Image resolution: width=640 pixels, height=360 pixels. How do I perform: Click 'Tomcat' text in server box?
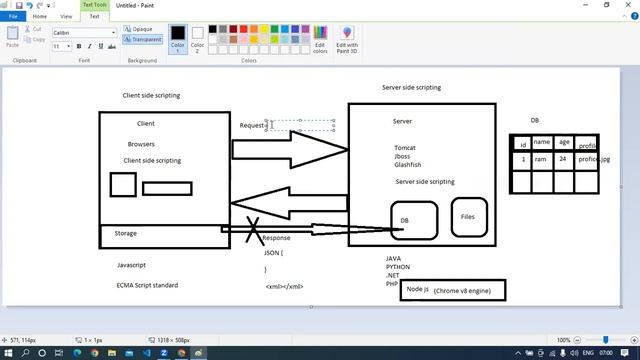click(404, 148)
